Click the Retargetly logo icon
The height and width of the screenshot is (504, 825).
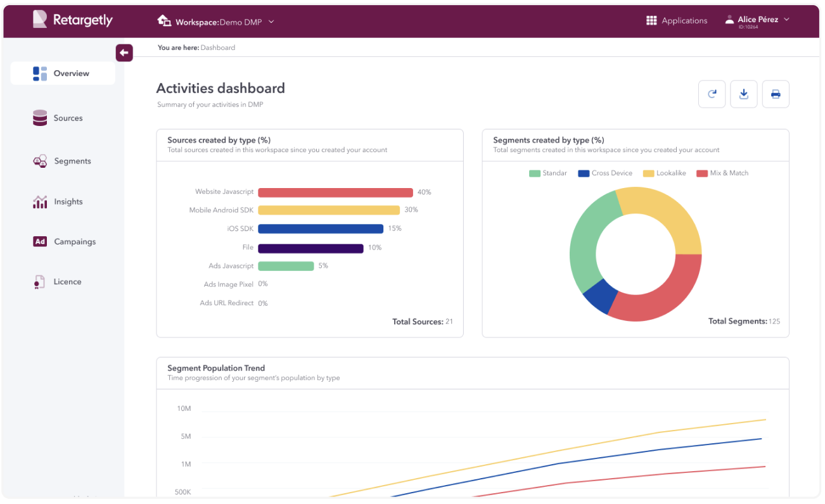[40, 20]
